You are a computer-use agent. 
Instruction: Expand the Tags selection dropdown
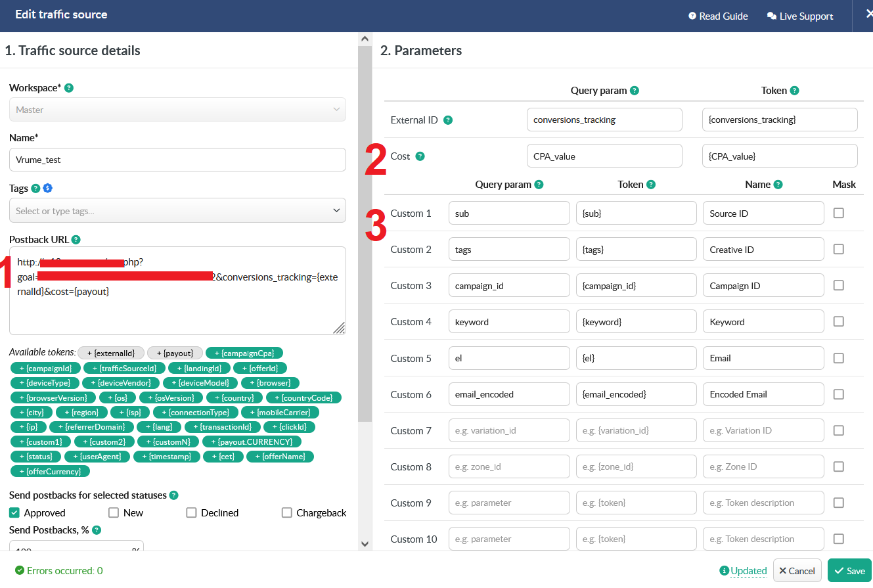[x=177, y=211]
